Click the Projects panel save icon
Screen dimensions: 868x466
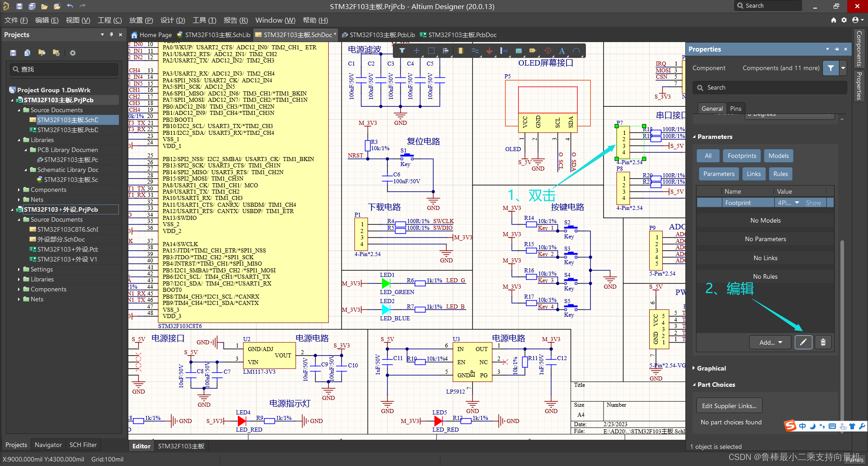coord(13,53)
